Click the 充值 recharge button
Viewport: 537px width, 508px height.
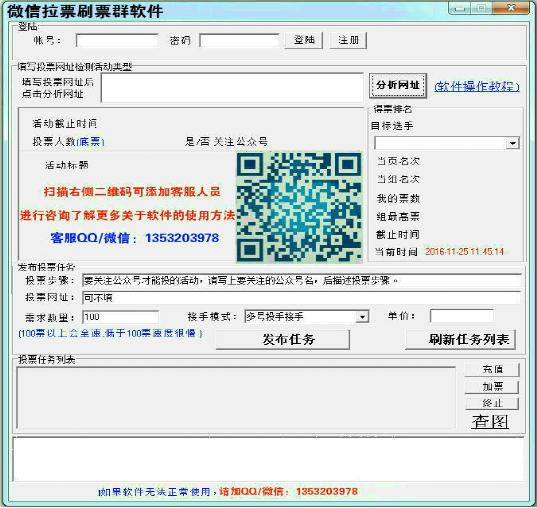[492, 369]
